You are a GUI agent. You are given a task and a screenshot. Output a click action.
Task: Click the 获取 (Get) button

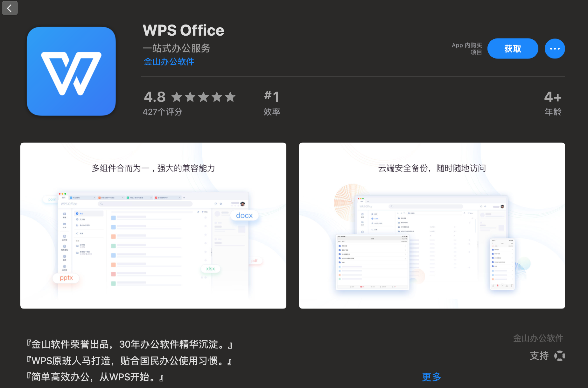513,49
